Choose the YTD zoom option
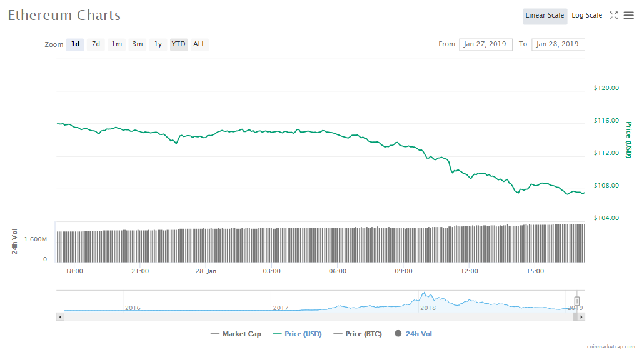The height and width of the screenshot is (357, 644). (178, 44)
